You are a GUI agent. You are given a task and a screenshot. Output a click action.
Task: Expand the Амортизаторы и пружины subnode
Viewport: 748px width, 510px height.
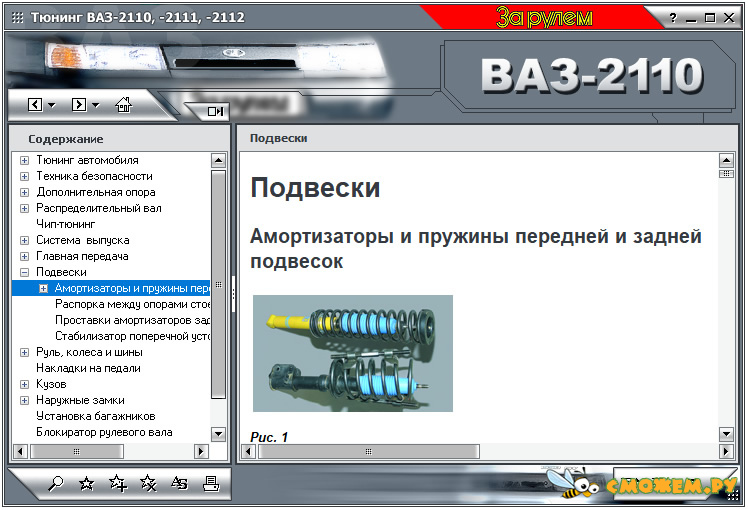(x=43, y=289)
